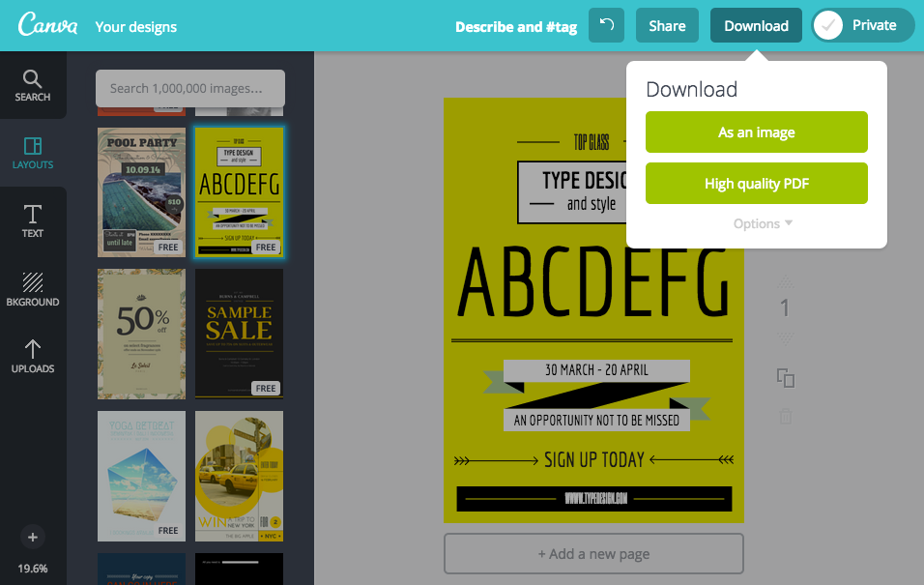Open the Layouts panel
The image size is (924, 585).
33,154
